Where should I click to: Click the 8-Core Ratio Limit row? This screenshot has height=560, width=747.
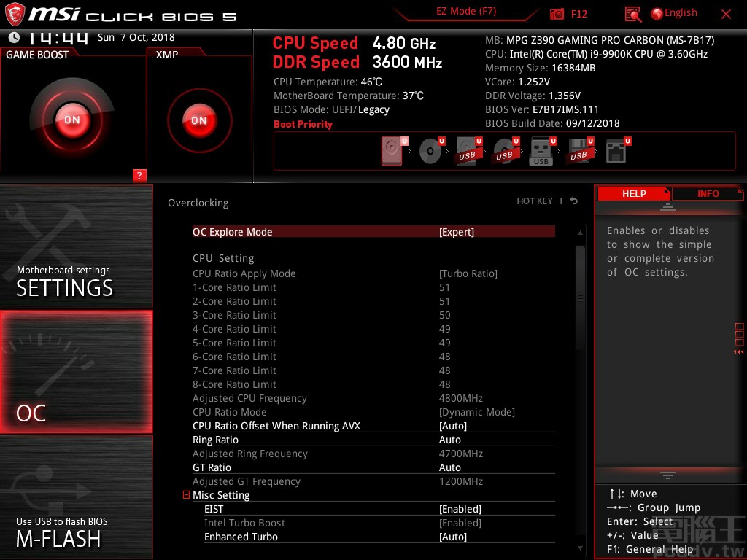point(373,384)
